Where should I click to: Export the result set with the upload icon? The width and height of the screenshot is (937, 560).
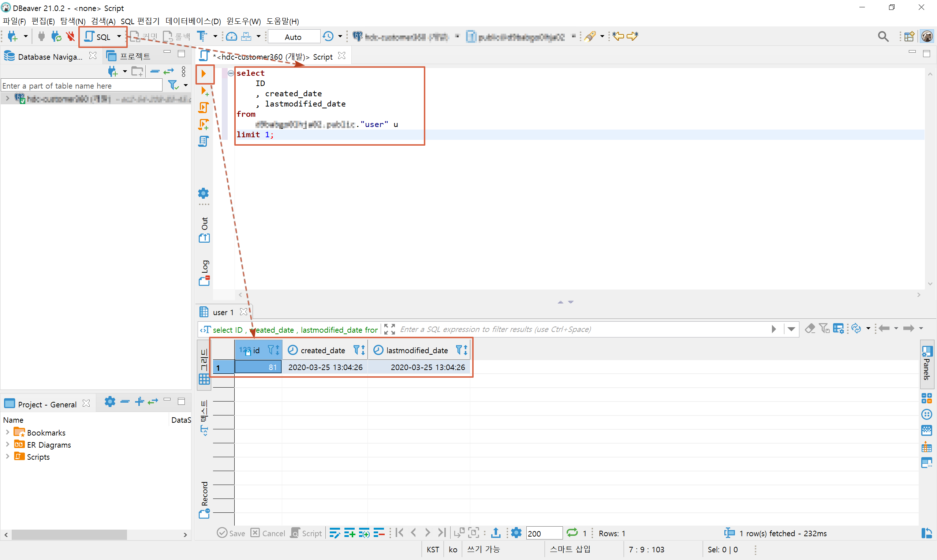click(x=496, y=533)
